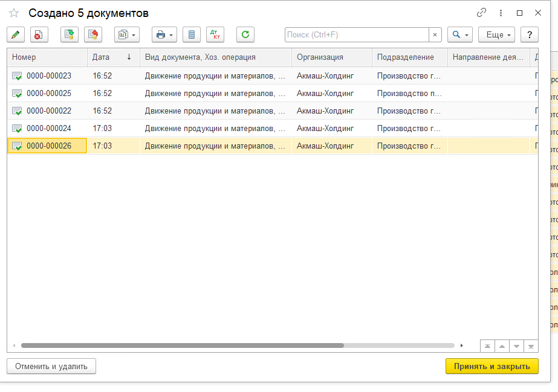Image resolution: width=558 pixels, height=392 pixels.
Task: Move up one row with the up arrow
Action: [x=502, y=346]
